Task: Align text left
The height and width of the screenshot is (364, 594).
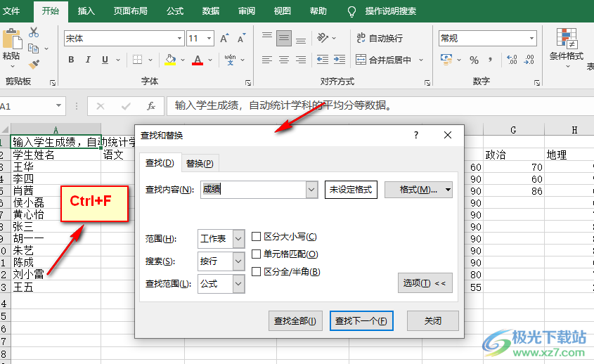Action: (x=267, y=60)
